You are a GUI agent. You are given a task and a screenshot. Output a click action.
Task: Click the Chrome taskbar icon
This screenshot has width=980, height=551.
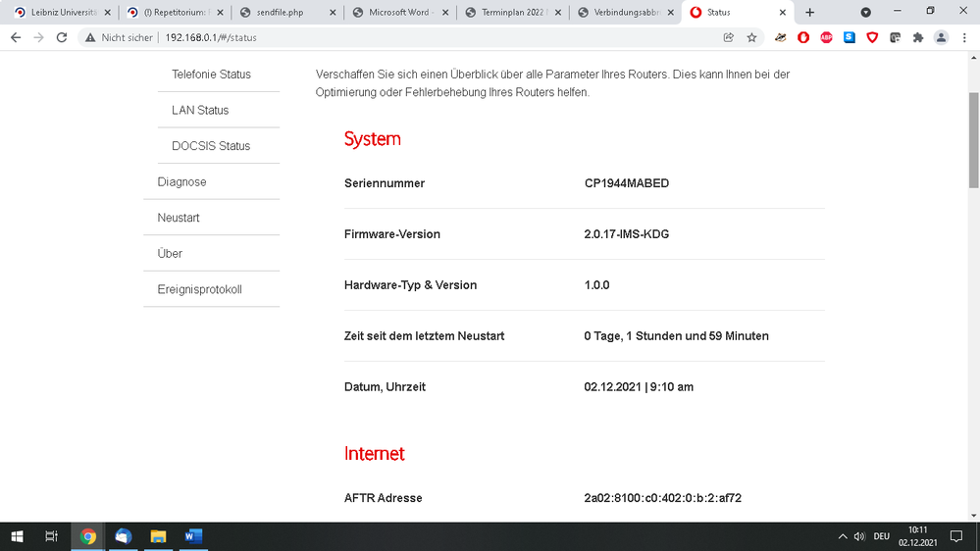point(88,536)
